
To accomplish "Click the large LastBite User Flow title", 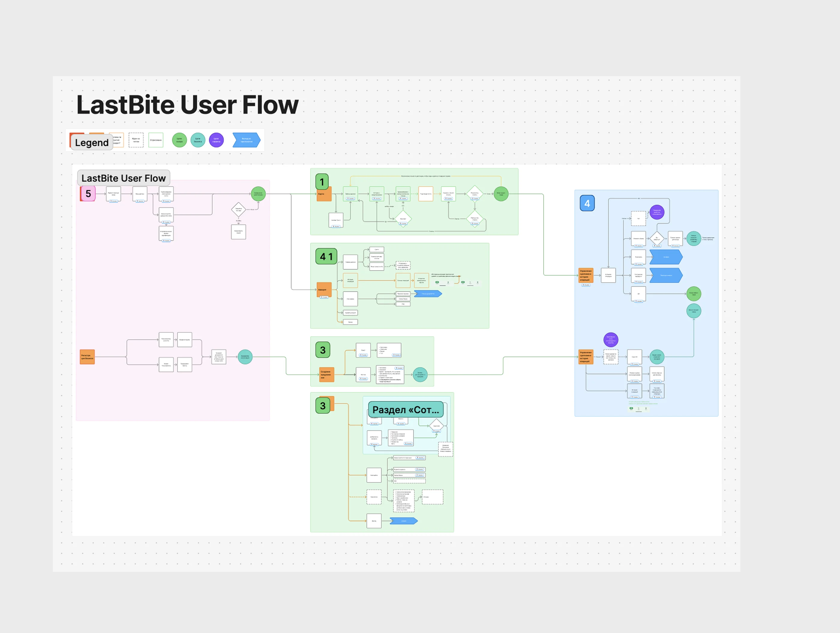I will pos(187,105).
